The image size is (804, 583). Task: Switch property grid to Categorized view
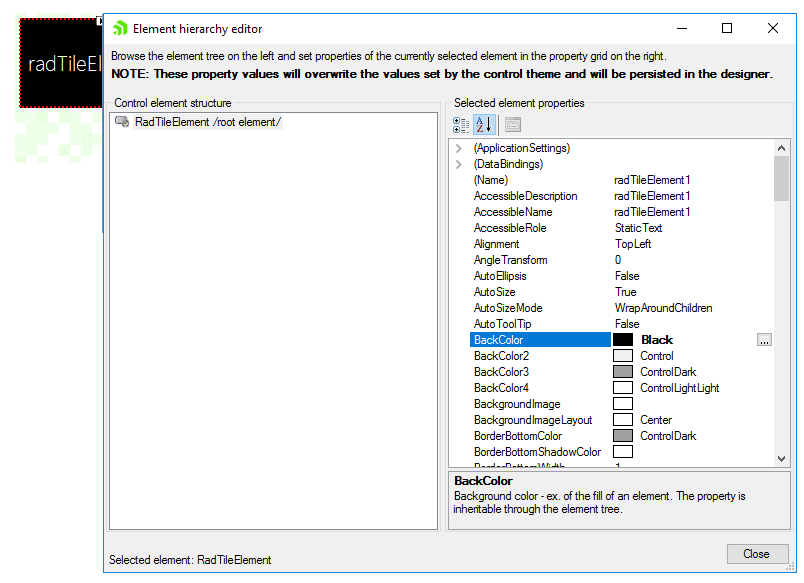click(460, 124)
